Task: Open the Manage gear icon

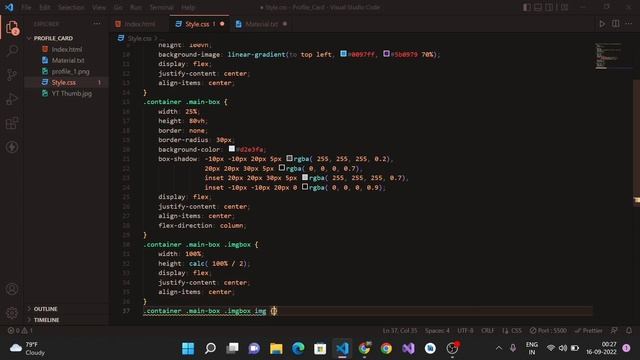Action: [x=12, y=313]
